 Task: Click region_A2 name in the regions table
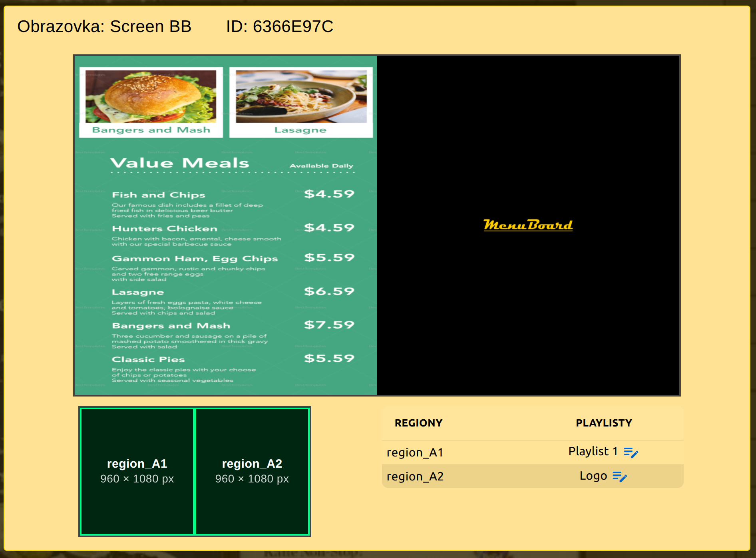tap(415, 476)
